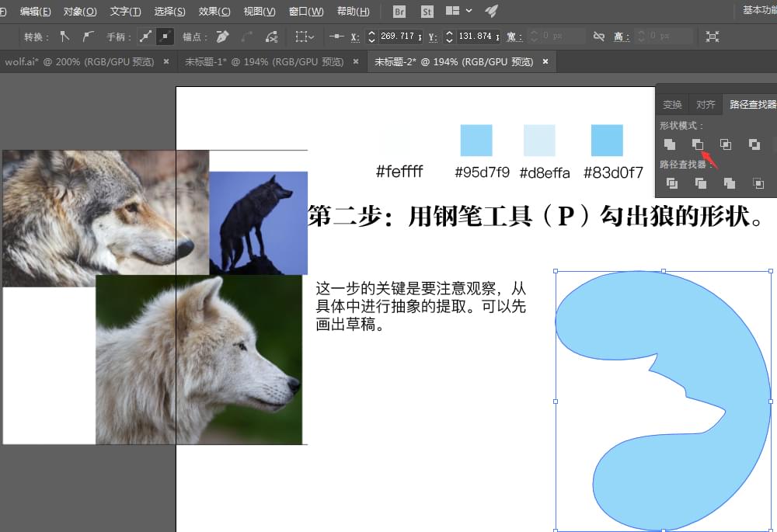Click the X coordinate value field

pos(400,37)
